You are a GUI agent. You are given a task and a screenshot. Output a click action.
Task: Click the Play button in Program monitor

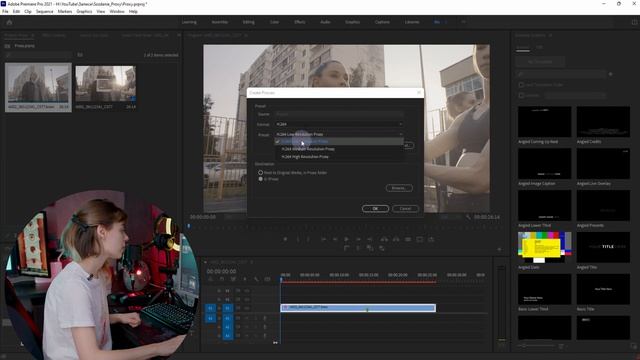[346, 239]
